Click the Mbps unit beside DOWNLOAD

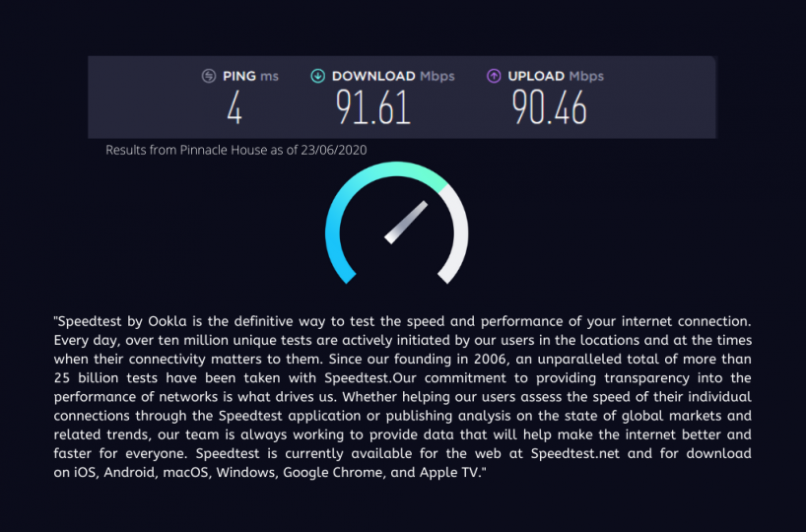[437, 76]
